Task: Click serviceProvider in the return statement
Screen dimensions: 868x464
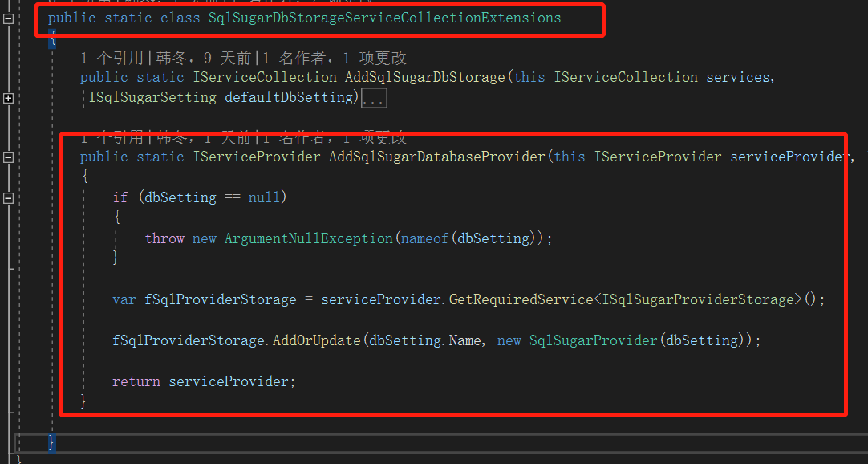Action: coord(229,381)
